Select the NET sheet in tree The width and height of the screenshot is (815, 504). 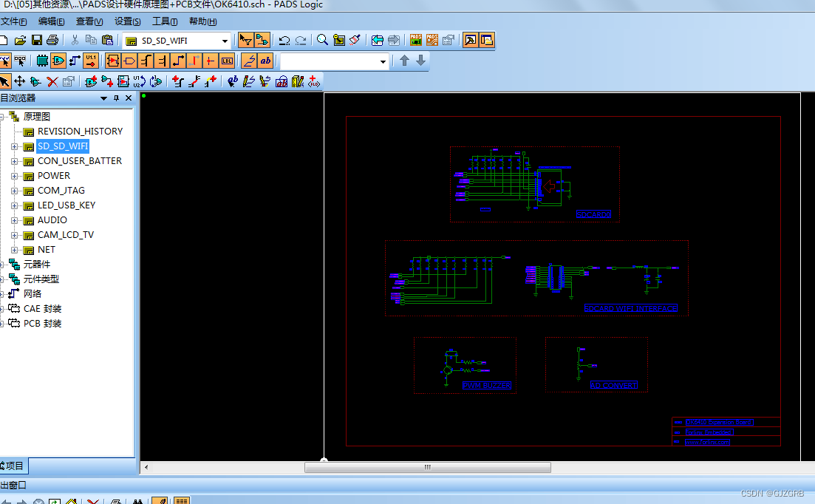pos(47,249)
